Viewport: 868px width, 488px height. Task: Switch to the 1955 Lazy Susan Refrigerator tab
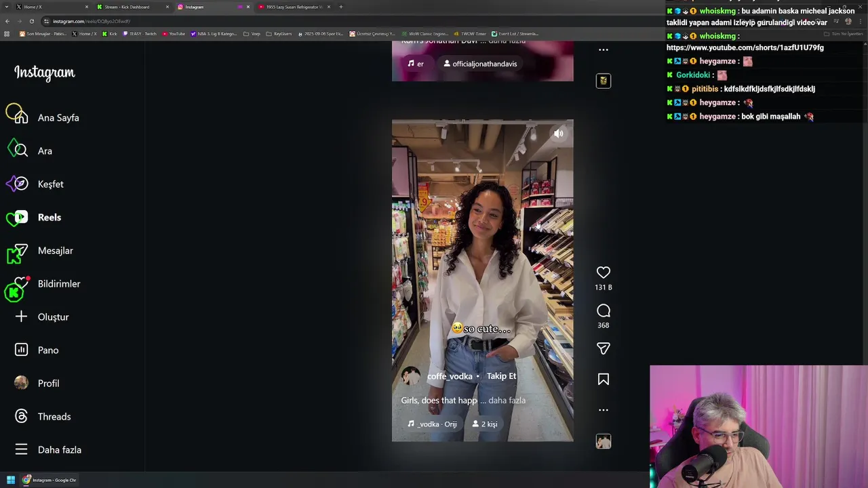(x=293, y=7)
